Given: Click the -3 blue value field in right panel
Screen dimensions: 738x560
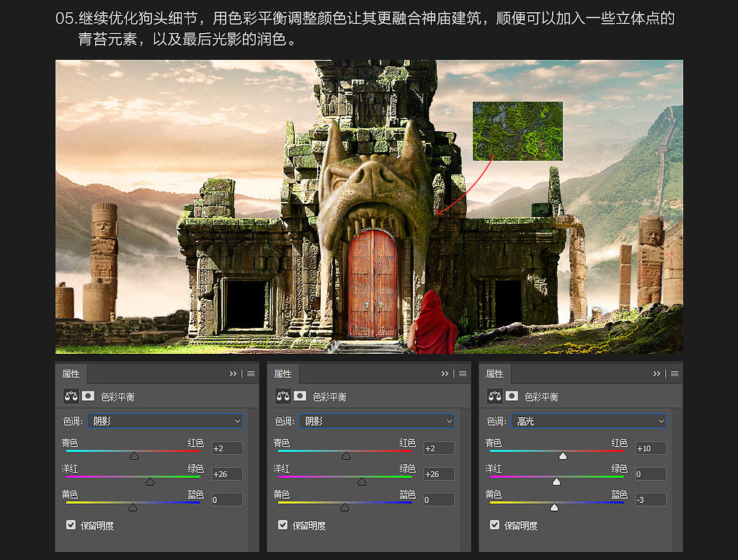Looking at the screenshot, I should (651, 499).
